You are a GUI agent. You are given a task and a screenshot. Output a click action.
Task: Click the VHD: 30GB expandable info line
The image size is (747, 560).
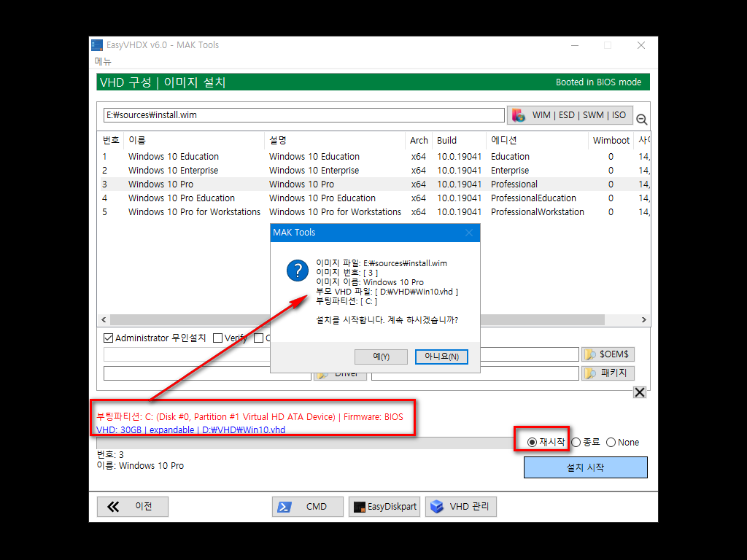190,430
